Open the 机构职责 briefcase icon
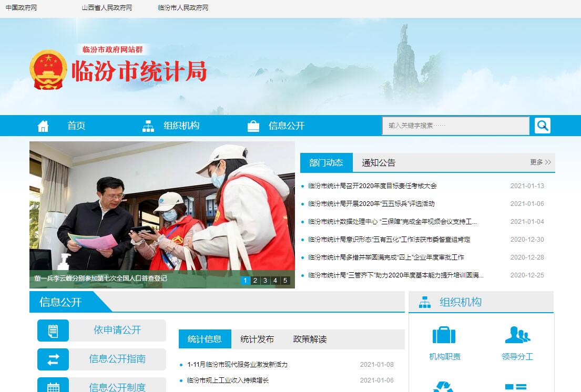581x392 pixels. [444, 335]
